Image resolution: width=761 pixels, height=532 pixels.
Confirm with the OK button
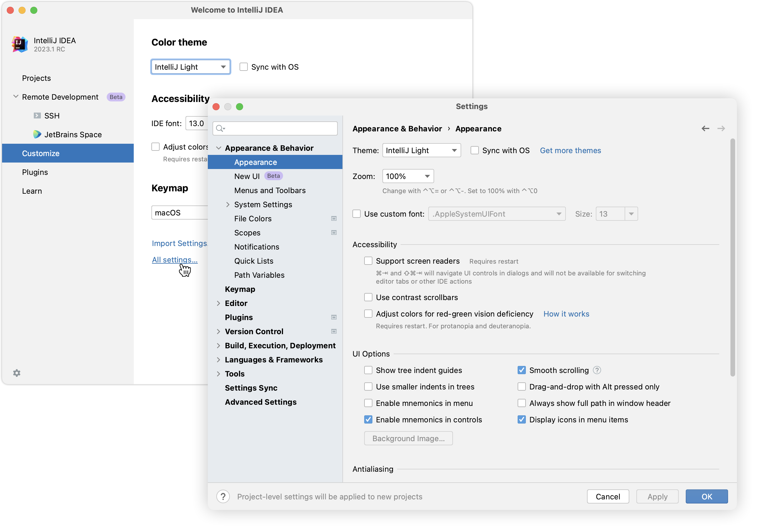(x=707, y=496)
